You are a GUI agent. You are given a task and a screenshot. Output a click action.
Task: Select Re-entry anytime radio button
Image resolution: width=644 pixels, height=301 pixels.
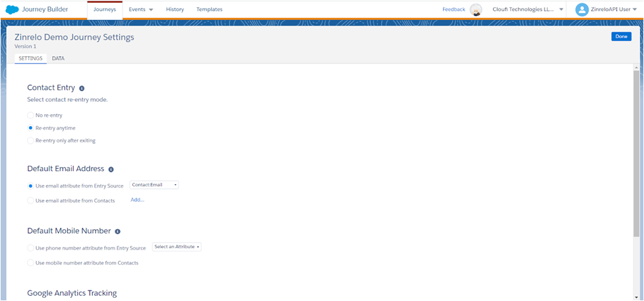(30, 128)
